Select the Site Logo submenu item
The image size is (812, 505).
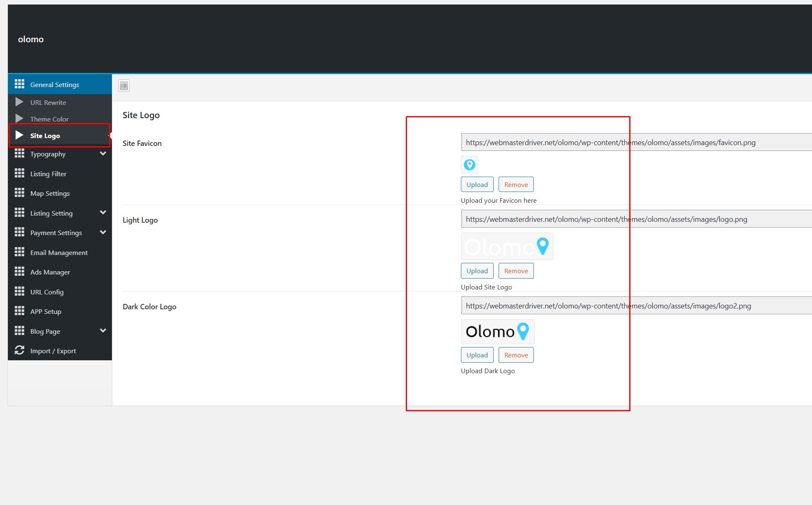click(45, 136)
